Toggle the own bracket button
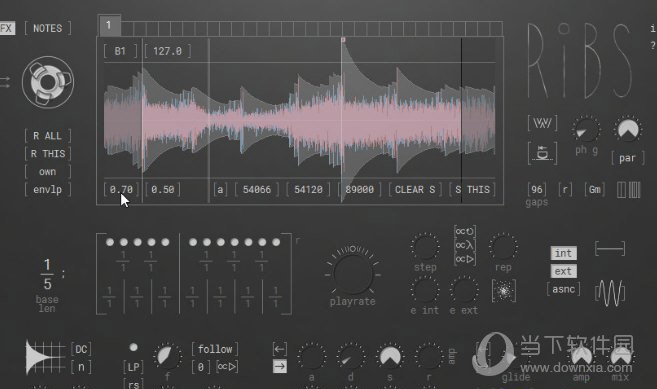The height and width of the screenshot is (389, 657). pos(47,172)
